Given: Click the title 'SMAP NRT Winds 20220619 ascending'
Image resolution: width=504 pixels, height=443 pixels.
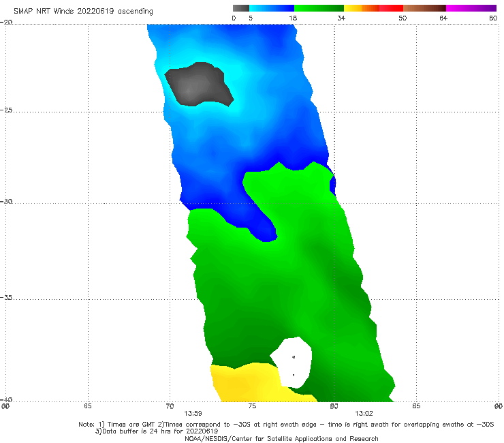Looking at the screenshot, I should click(x=83, y=12).
